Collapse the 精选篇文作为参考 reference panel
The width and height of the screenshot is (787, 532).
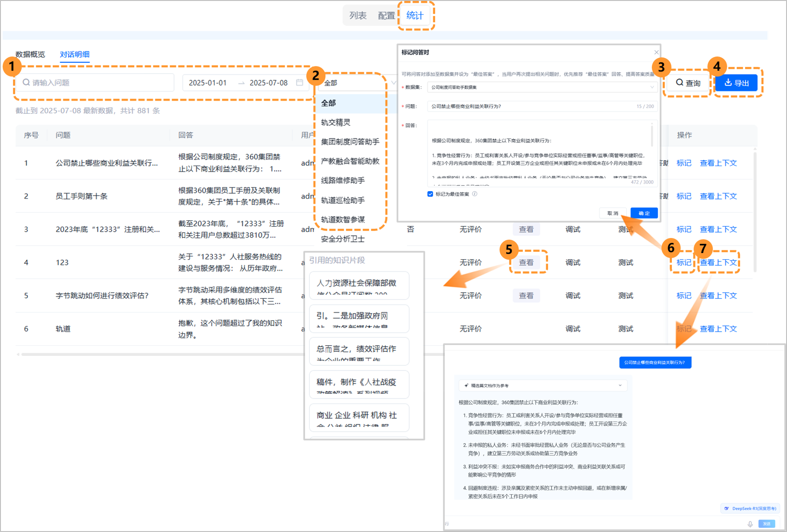tap(620, 385)
